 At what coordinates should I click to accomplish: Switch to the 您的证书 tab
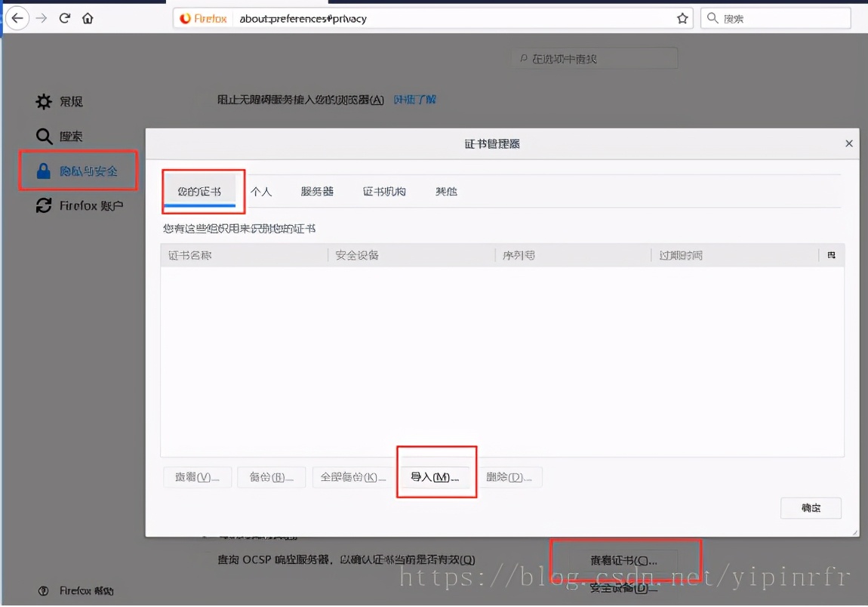pyautogui.click(x=199, y=192)
